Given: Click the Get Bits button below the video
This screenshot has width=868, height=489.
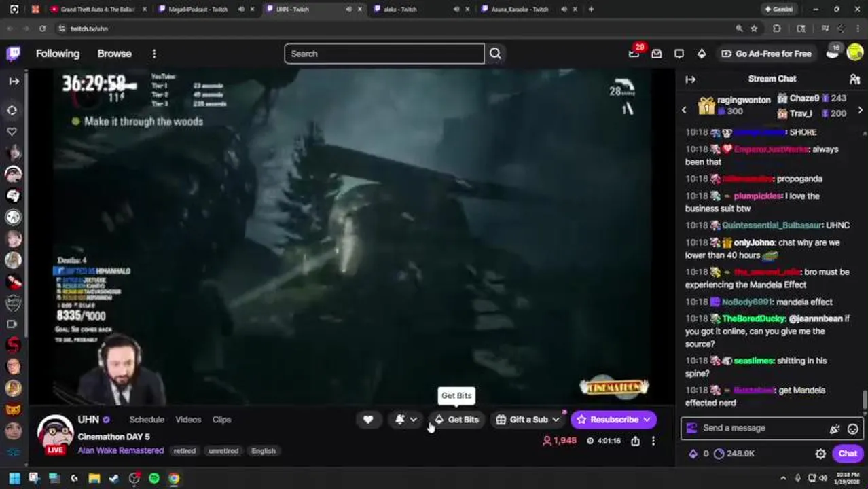Looking at the screenshot, I should point(456,420).
